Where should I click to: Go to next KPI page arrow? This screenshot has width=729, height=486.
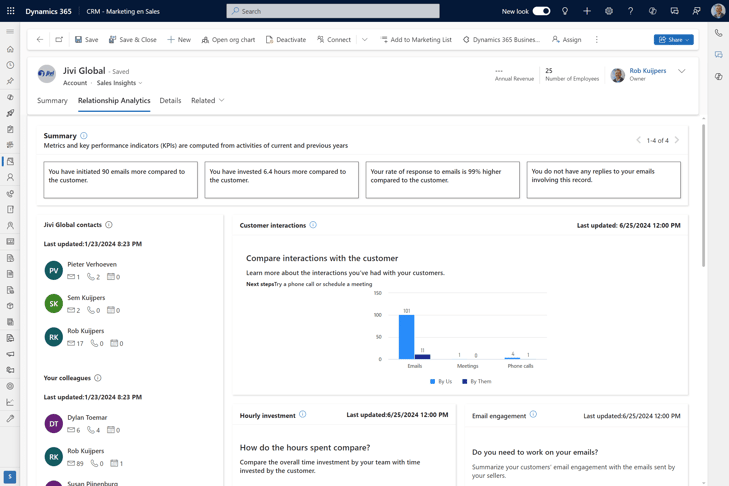(677, 140)
